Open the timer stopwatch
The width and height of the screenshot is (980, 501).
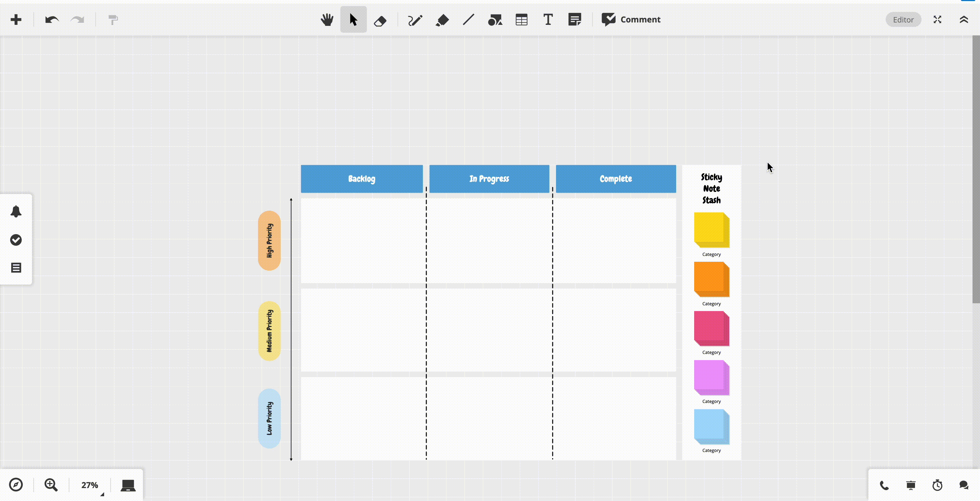[937, 485]
